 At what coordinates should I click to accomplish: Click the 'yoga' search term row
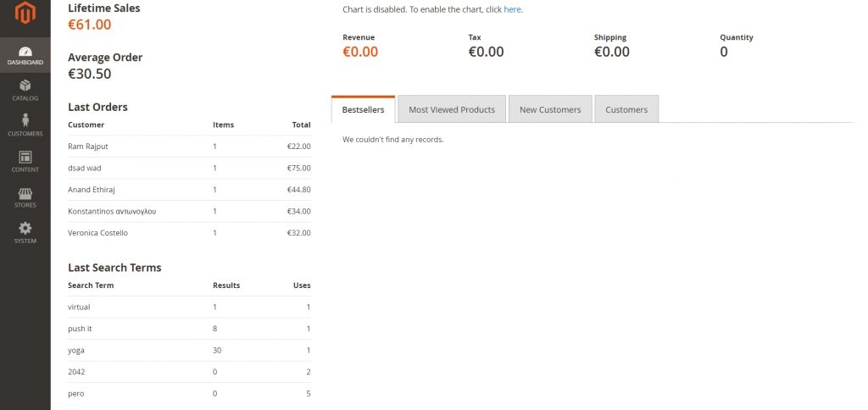coord(189,350)
